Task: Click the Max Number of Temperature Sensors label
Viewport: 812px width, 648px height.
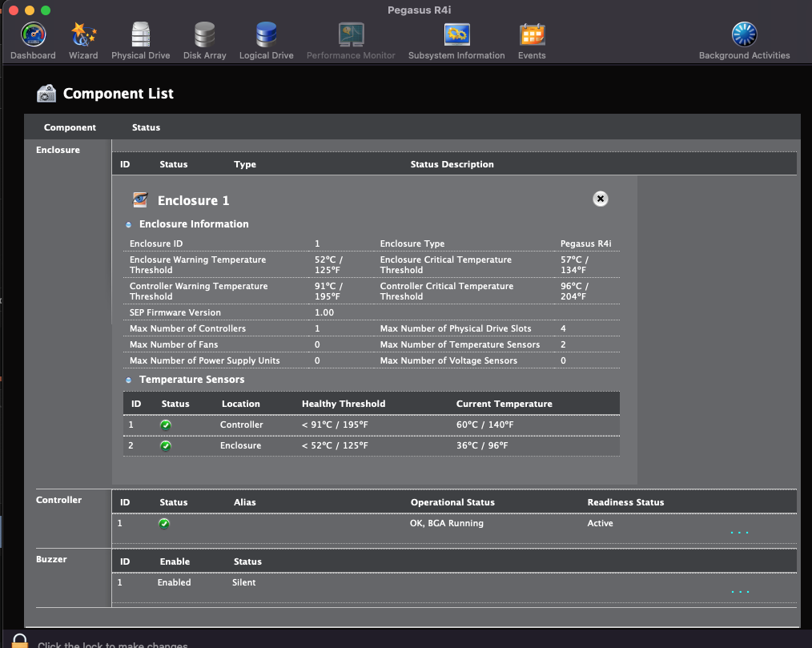Action: coord(460,344)
